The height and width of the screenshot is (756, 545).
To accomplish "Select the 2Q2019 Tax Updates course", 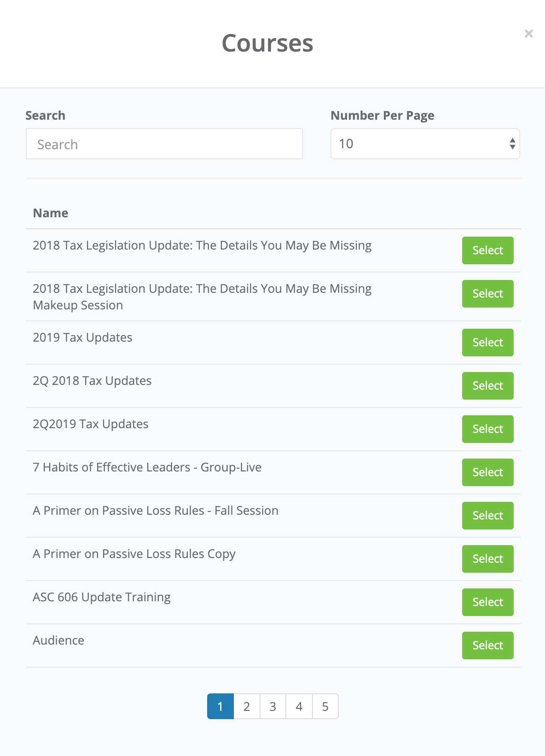I will pos(488,429).
